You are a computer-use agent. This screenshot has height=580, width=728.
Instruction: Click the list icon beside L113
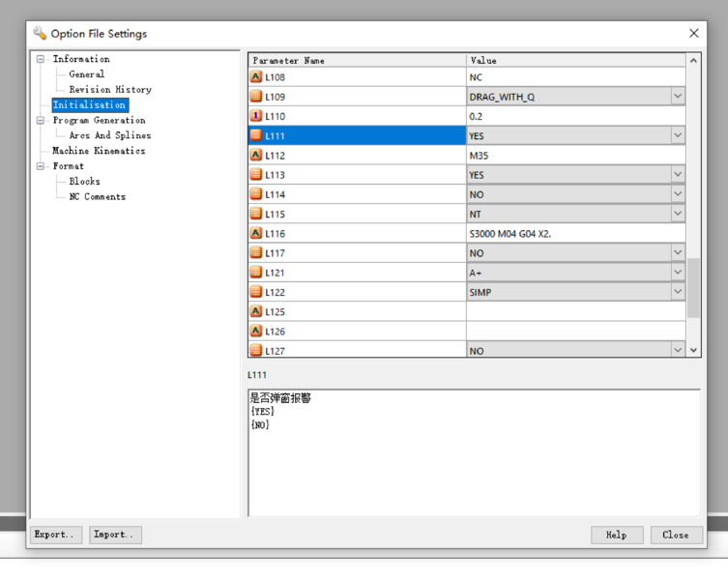click(x=256, y=174)
